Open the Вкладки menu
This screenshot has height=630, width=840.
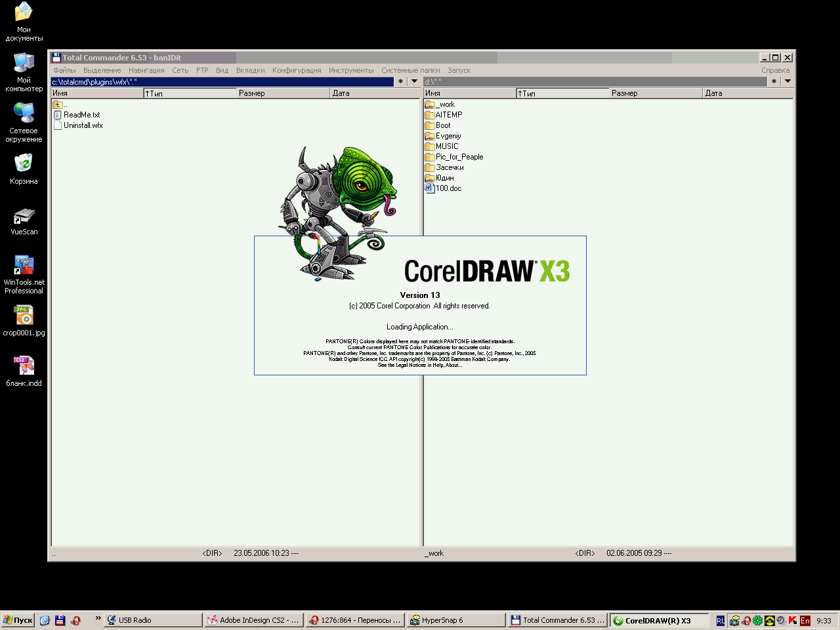click(x=250, y=70)
